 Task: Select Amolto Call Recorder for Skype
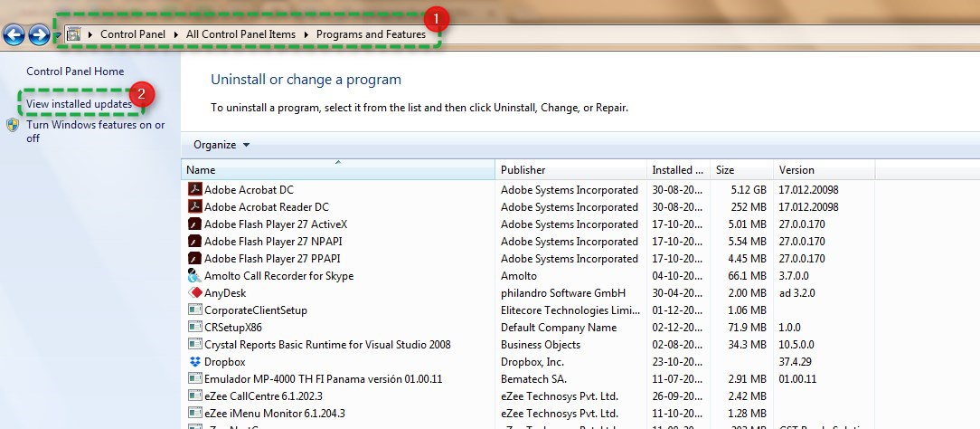(278, 276)
